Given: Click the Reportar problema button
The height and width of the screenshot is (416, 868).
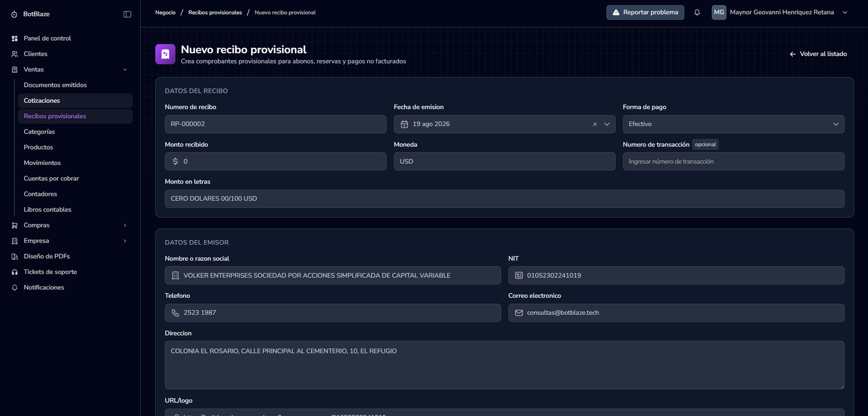Looking at the screenshot, I should tap(645, 12).
